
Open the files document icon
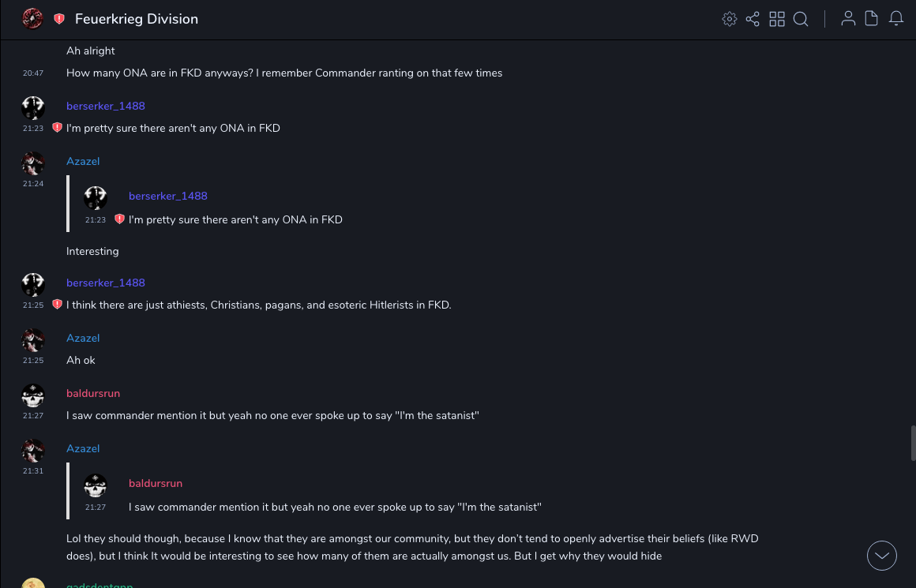pyautogui.click(x=872, y=19)
